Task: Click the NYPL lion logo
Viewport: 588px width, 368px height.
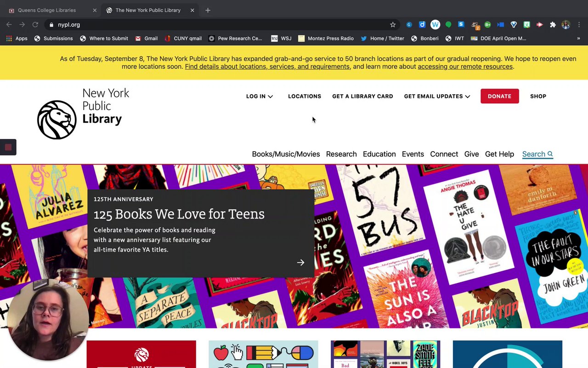Action: click(57, 120)
